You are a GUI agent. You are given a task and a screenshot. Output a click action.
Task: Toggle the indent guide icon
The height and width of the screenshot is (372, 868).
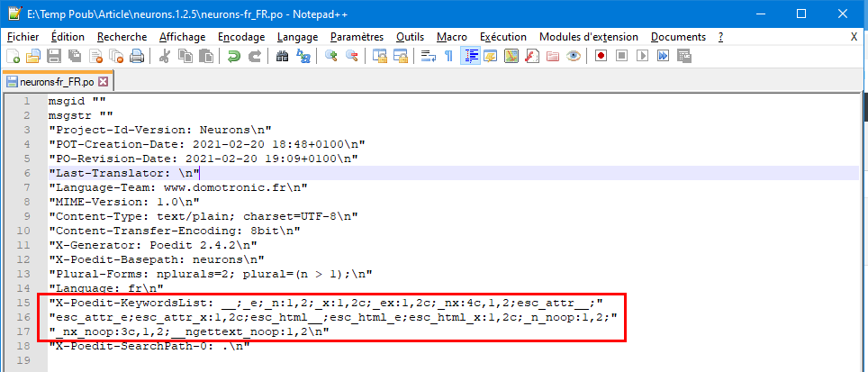click(x=470, y=56)
